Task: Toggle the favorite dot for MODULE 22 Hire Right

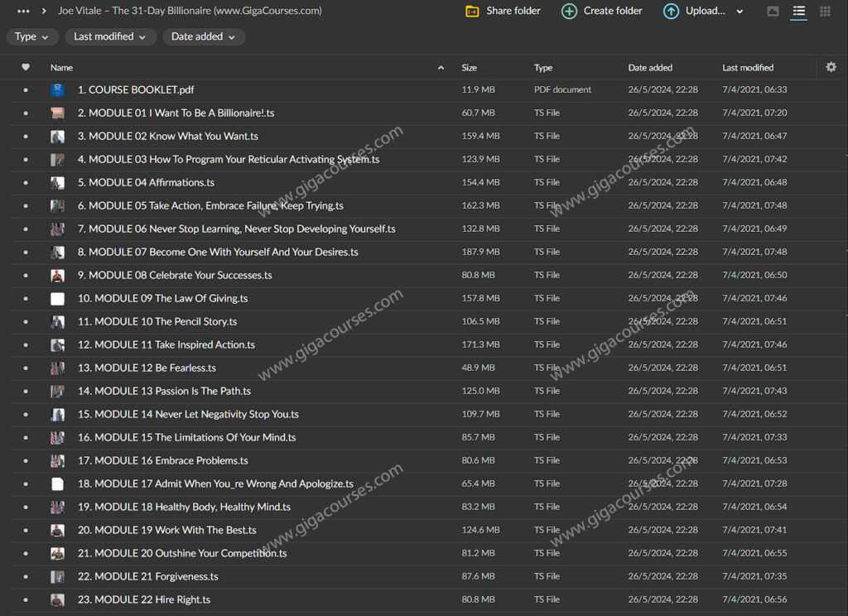Action: point(26,599)
